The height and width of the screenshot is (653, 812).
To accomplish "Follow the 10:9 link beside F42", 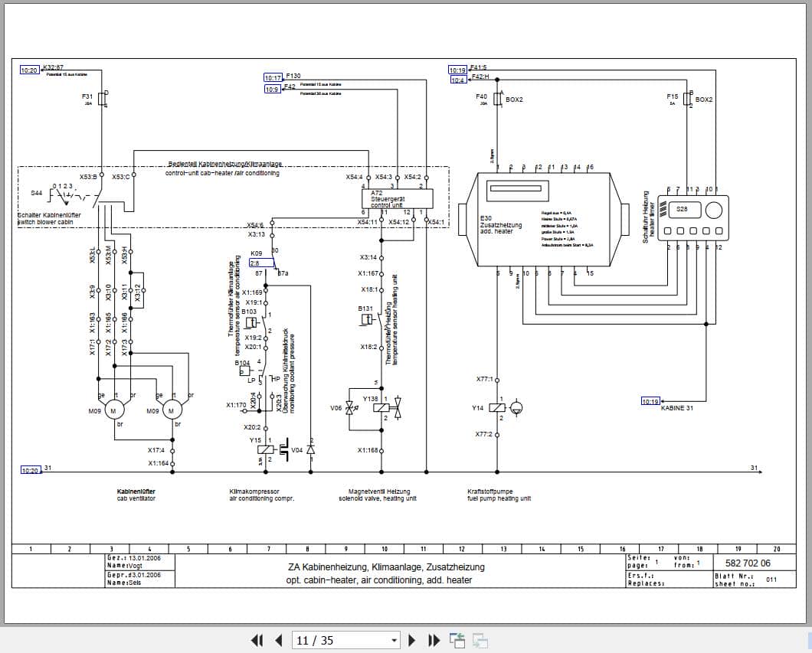I will (272, 89).
